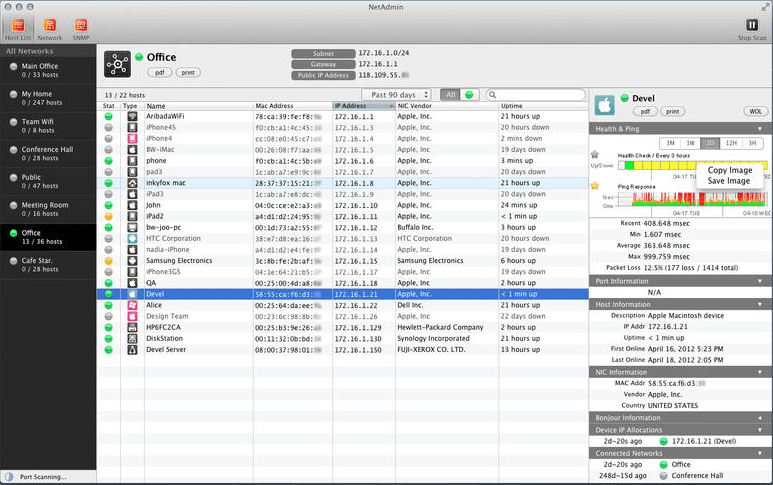The width and height of the screenshot is (773, 485).
Task: Toggle the All hosts filter button
Action: (450, 95)
